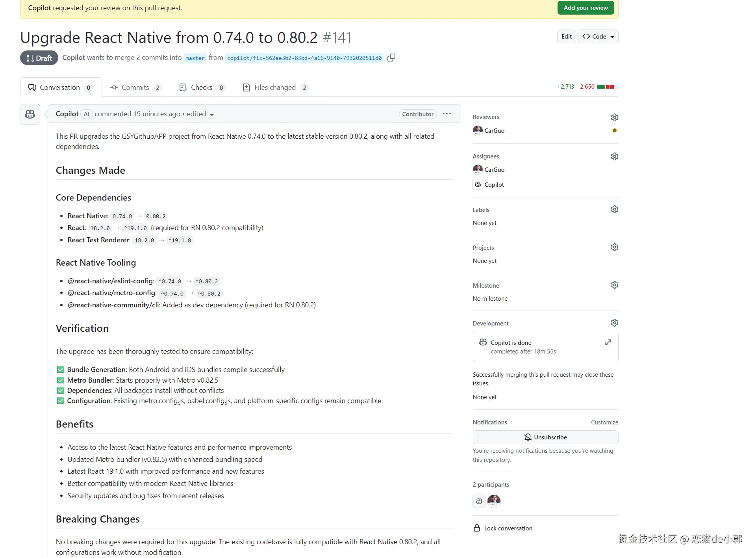Switch to the Commits tab

coord(135,87)
